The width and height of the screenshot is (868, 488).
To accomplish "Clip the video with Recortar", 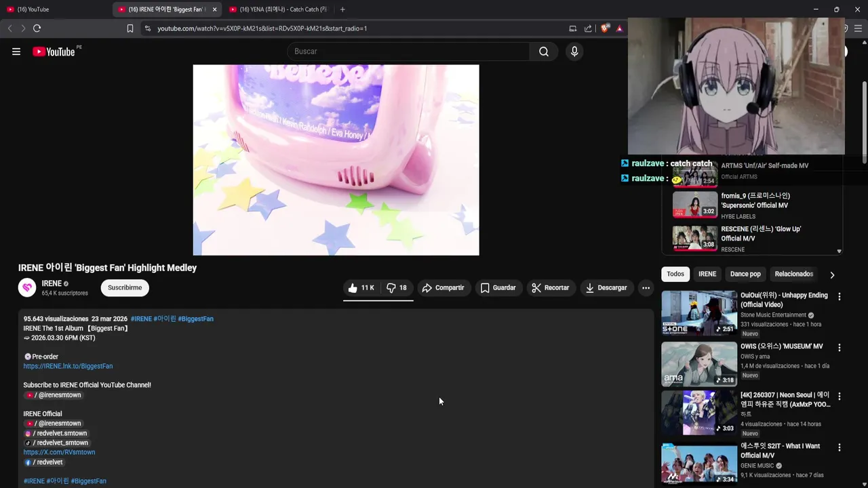I will [x=550, y=288].
